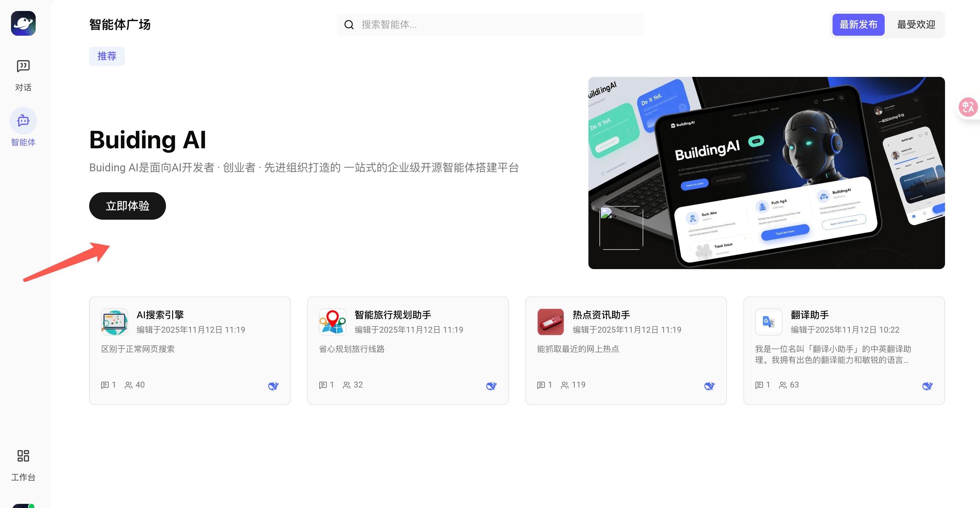Select the 智能体 robot sidebar icon
Image resolution: width=980 pixels, height=508 pixels.
23,121
